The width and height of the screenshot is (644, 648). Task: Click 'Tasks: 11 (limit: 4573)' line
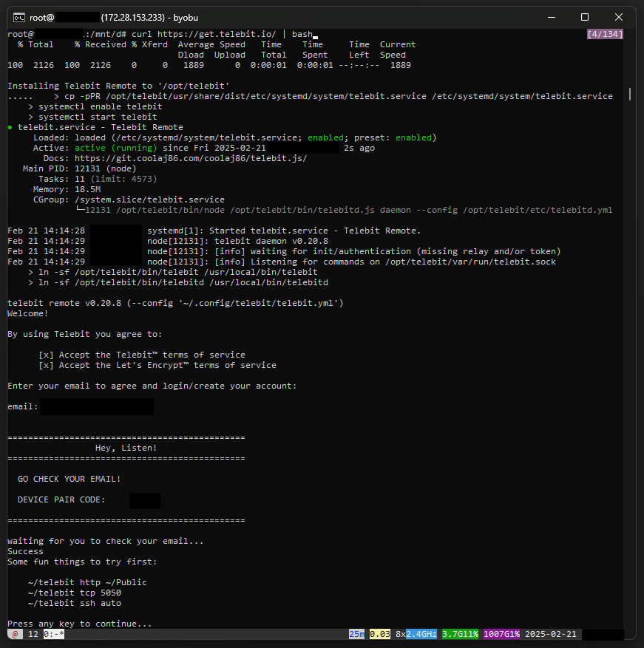tap(98, 179)
